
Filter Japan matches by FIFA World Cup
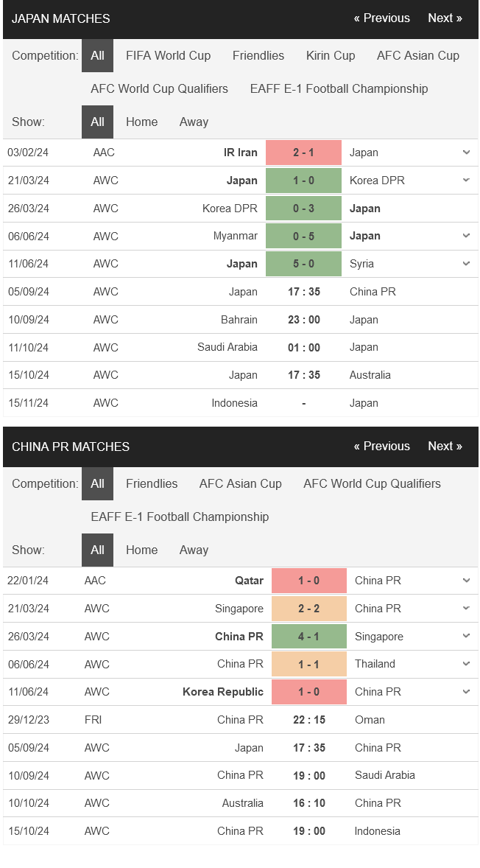pos(168,56)
